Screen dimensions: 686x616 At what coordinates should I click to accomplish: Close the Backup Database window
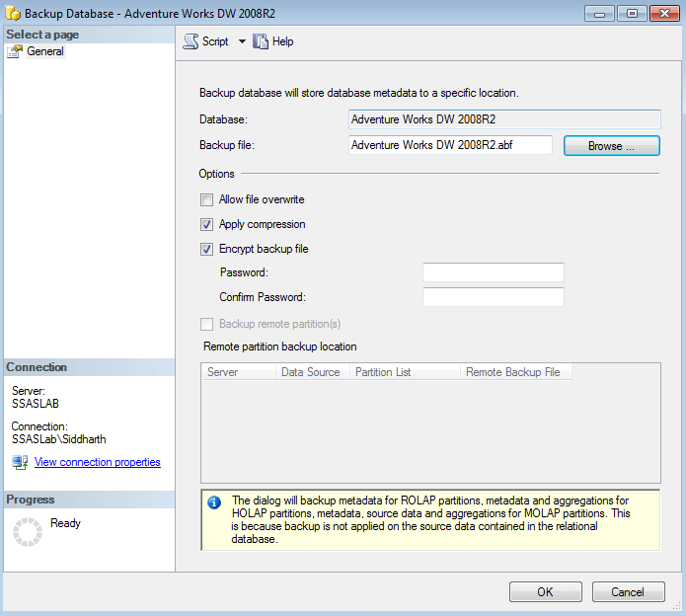tap(664, 14)
